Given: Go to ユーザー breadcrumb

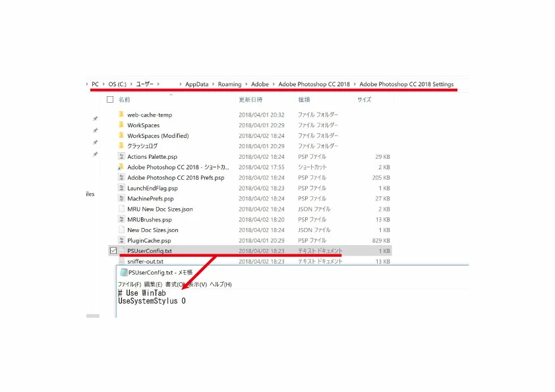Looking at the screenshot, I should tap(145, 84).
